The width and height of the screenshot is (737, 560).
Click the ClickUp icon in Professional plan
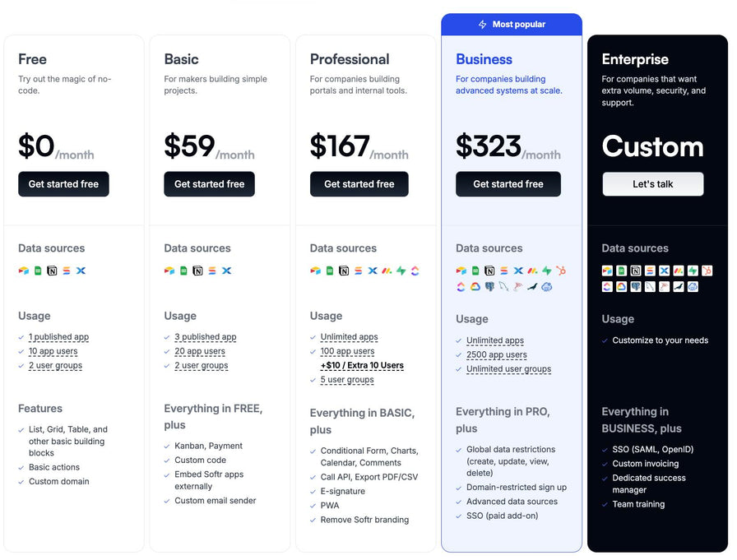[415, 271]
